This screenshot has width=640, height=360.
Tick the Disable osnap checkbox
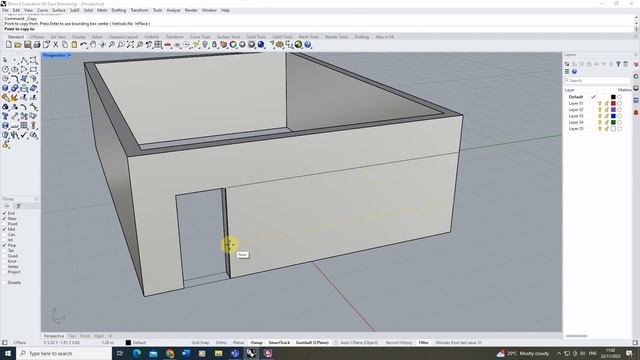[4, 282]
